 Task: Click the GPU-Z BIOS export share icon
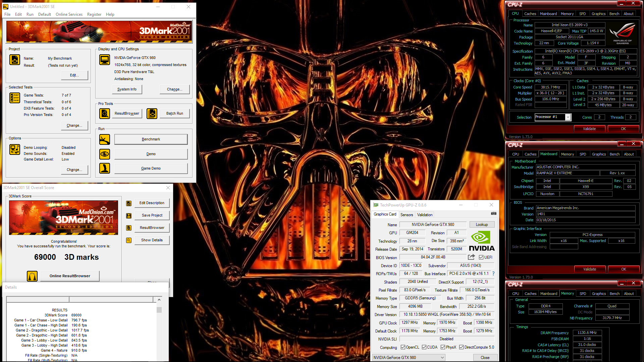[x=471, y=257]
